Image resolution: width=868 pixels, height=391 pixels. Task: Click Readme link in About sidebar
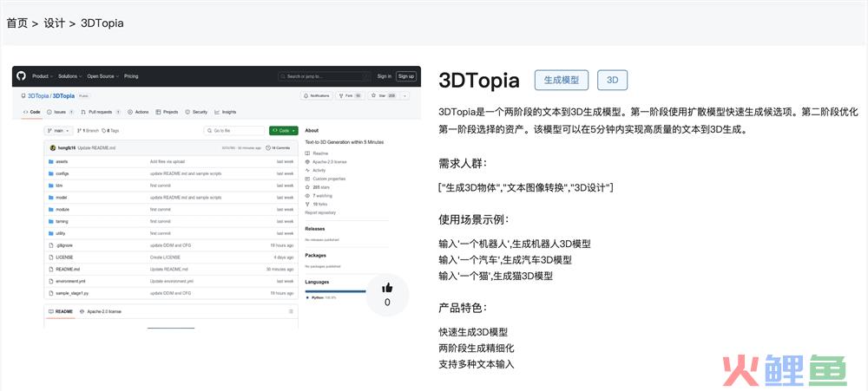pos(317,153)
